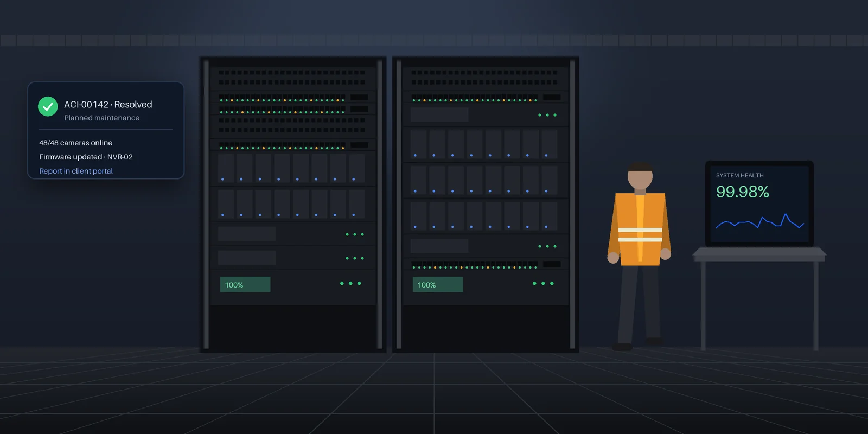Click the Planned maintenance subtitle

coord(101,118)
